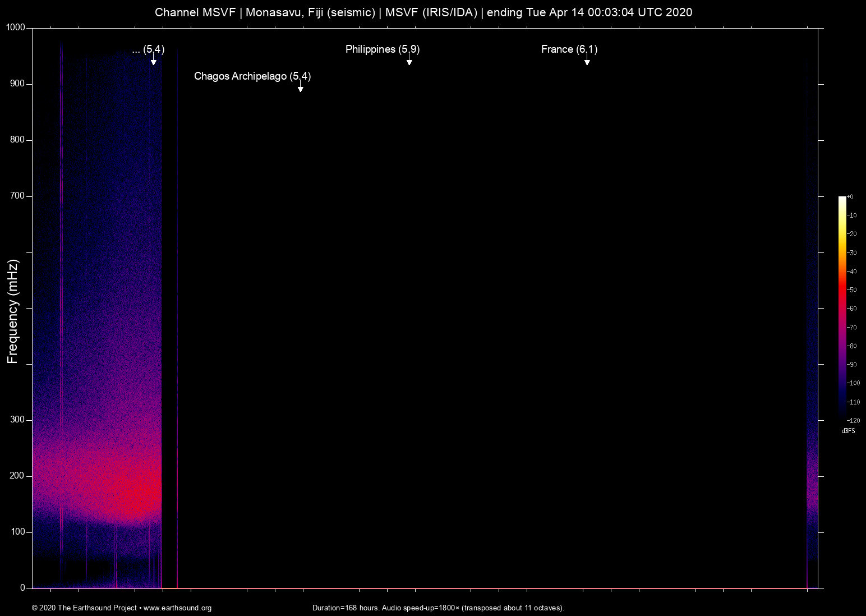Click the 700 tick label on frequency axis

point(17,196)
